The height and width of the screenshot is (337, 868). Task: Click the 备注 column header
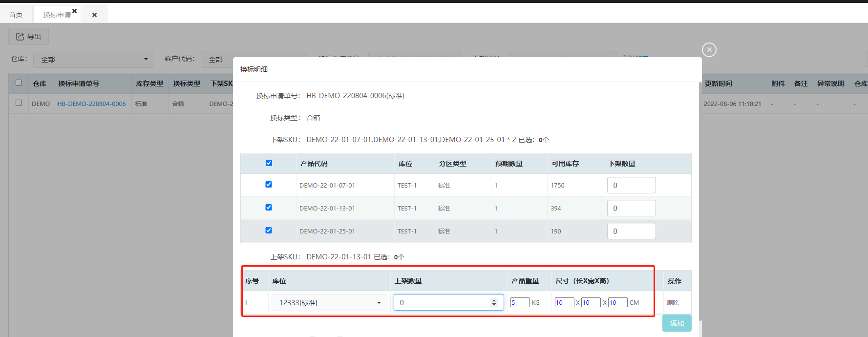(801, 84)
